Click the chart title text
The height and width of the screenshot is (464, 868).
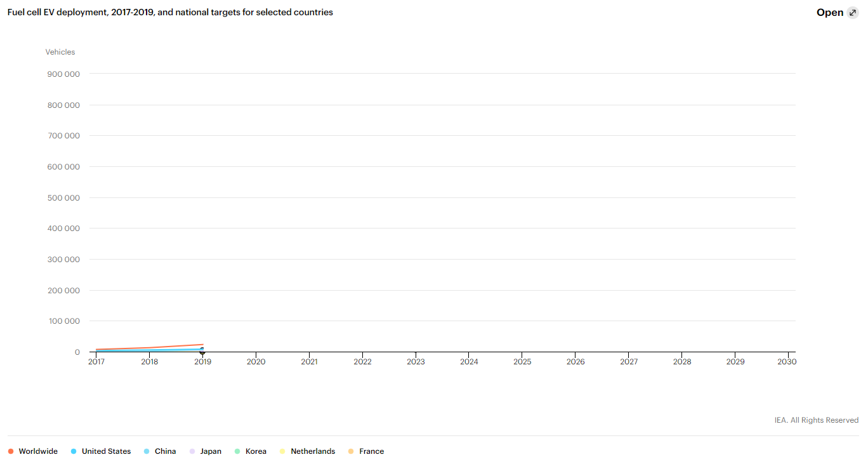pos(170,12)
